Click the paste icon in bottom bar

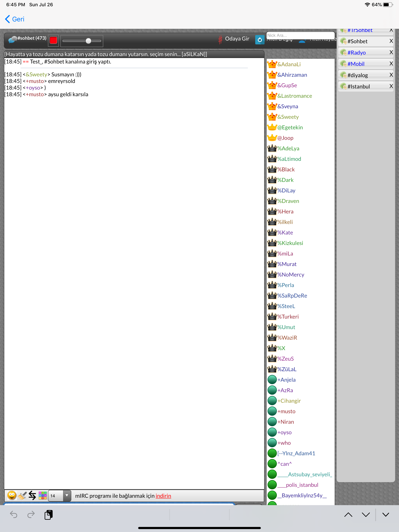pyautogui.click(x=49, y=515)
